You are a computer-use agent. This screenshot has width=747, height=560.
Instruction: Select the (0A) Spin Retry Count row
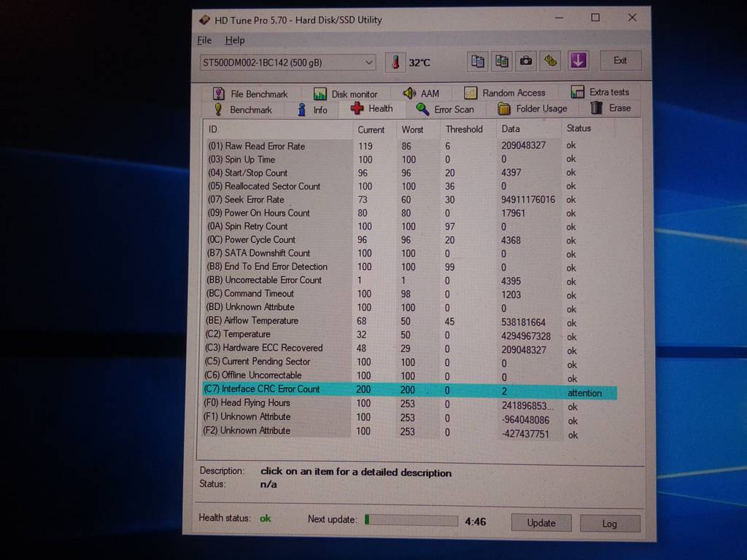point(410,226)
